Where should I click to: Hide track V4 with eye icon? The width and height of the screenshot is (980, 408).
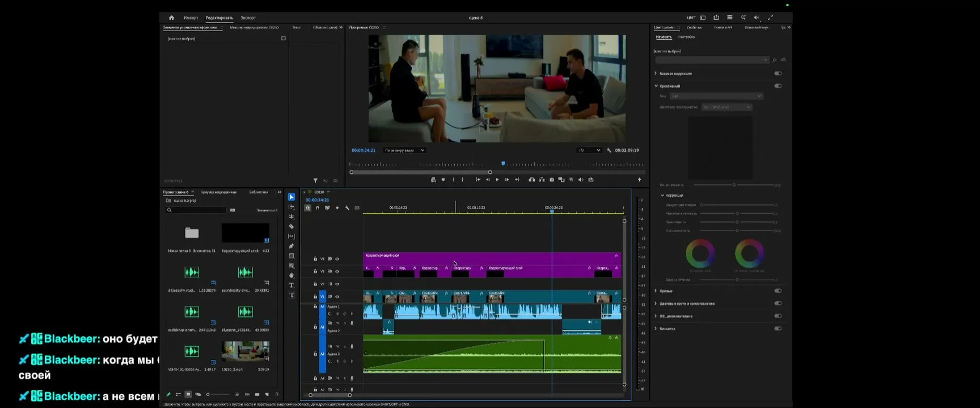(x=337, y=259)
